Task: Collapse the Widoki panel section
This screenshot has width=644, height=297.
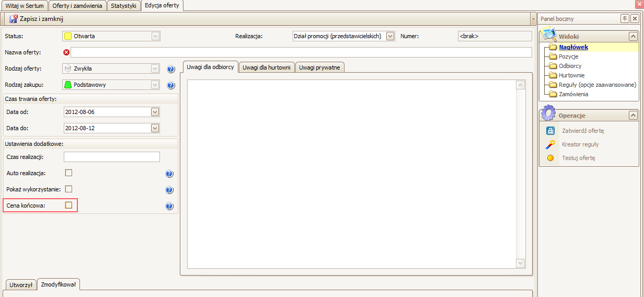Action: [632, 37]
